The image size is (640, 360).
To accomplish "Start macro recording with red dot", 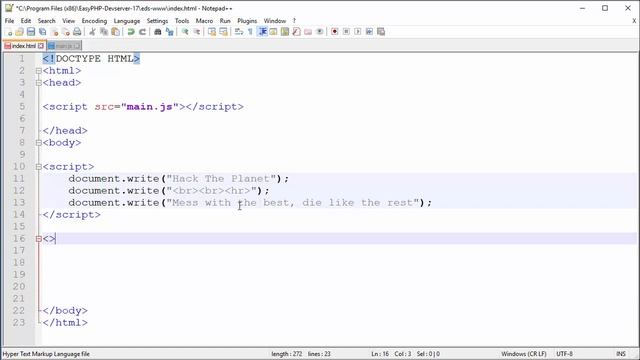I will tap(335, 32).
